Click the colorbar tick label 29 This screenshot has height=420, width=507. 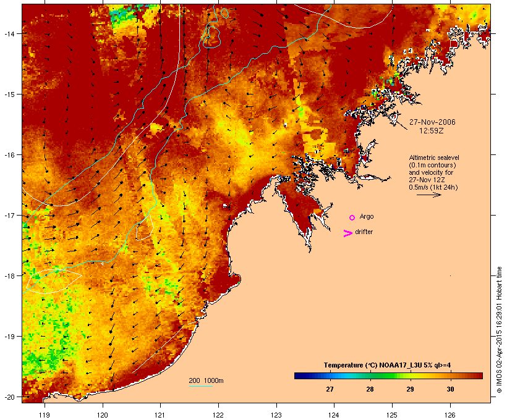[411, 389]
